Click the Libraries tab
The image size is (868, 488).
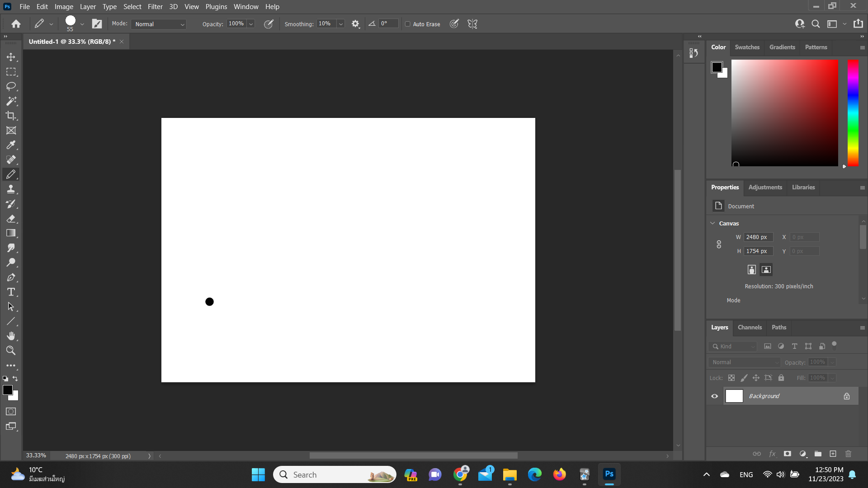(804, 187)
